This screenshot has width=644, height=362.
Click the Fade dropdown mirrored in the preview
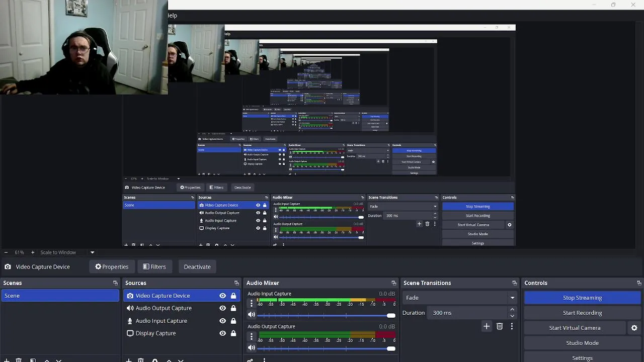point(403,206)
